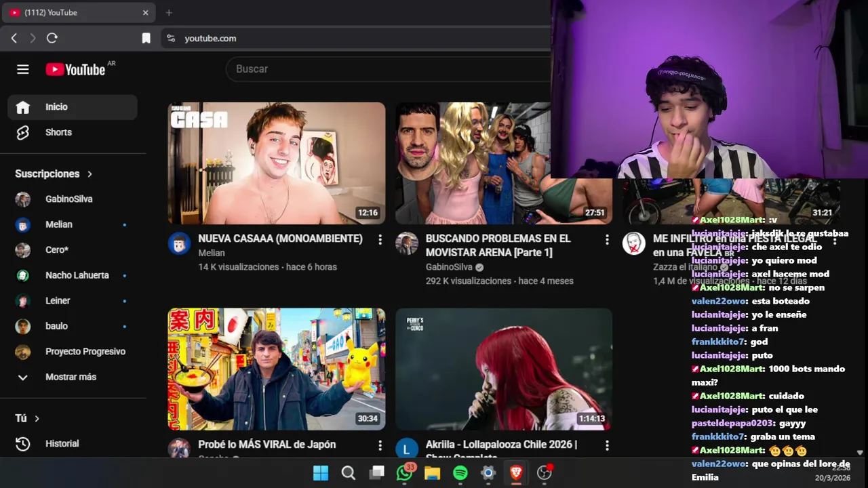The width and height of the screenshot is (868, 488).
Task: Select the (1112) YouTube tab
Action: point(79,13)
